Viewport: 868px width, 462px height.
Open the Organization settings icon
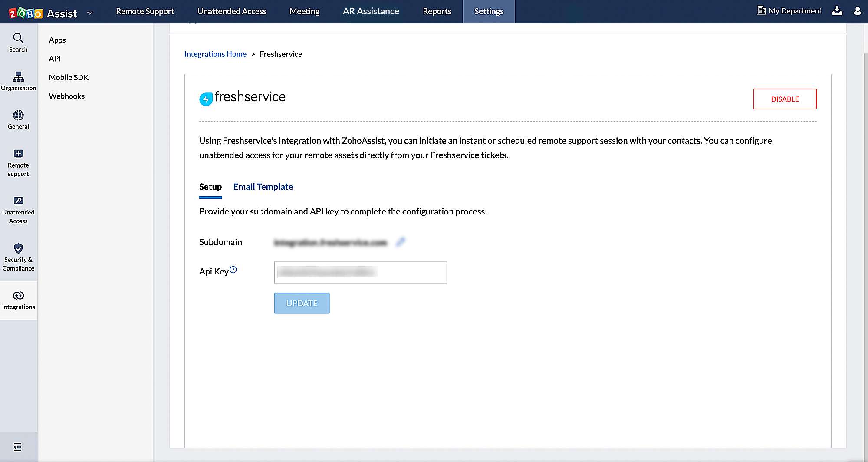pos(18,77)
